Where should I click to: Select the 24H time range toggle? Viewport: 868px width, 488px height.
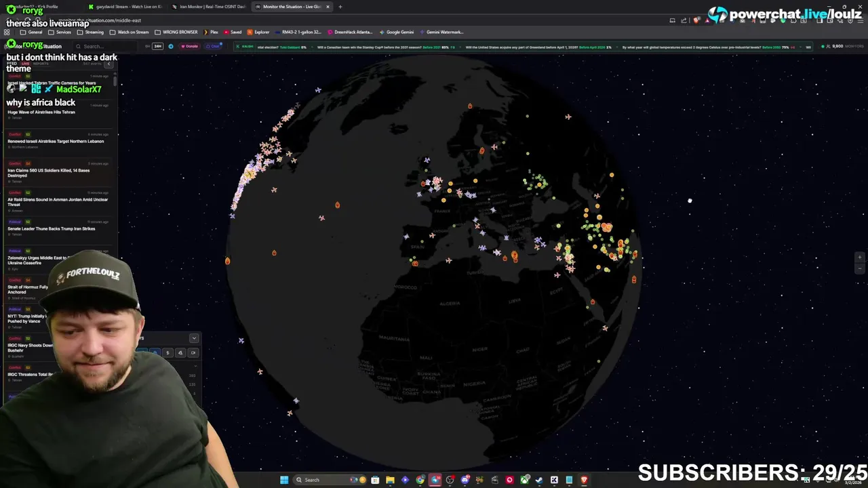click(157, 46)
